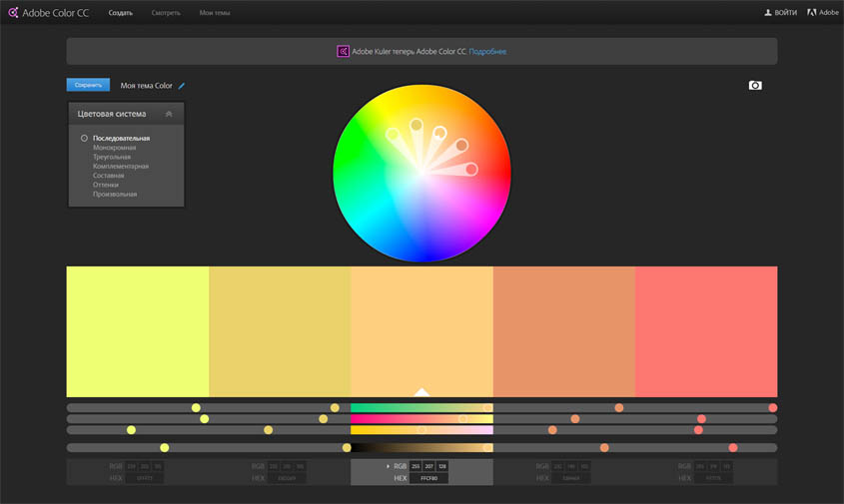Select the Комплементарная color rule
The image size is (844, 504).
[x=121, y=167]
